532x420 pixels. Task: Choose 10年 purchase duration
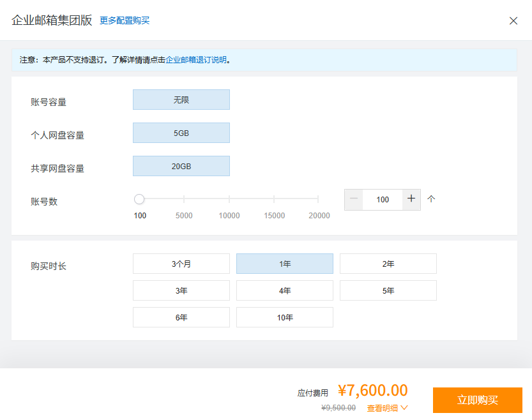(285, 317)
